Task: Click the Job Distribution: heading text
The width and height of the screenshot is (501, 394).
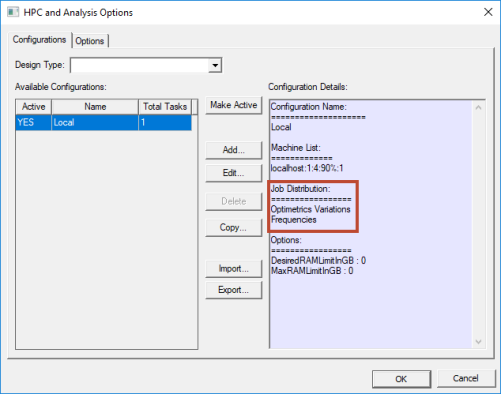Action: point(300,189)
